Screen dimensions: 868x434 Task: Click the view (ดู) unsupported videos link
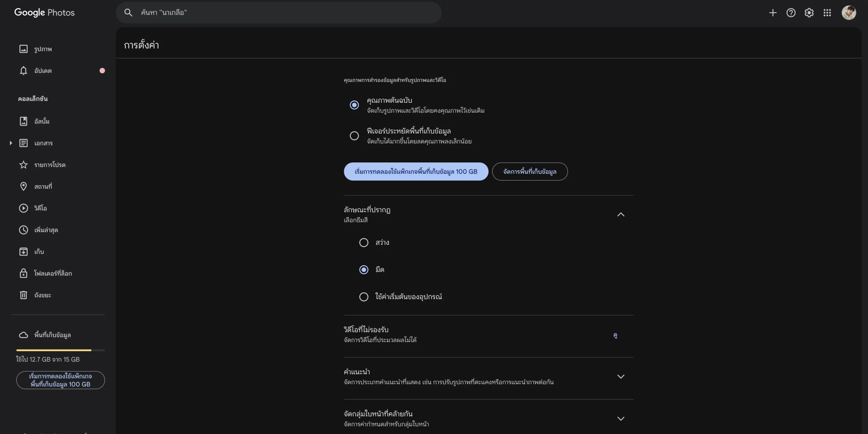point(615,335)
